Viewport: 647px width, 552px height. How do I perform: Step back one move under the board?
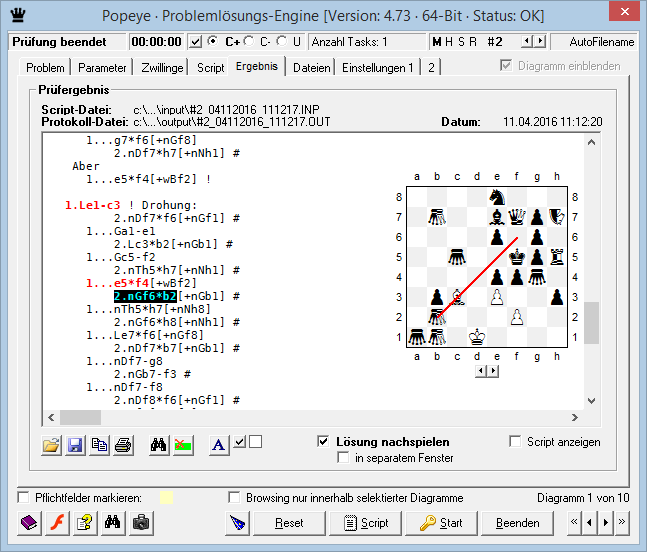(x=481, y=371)
